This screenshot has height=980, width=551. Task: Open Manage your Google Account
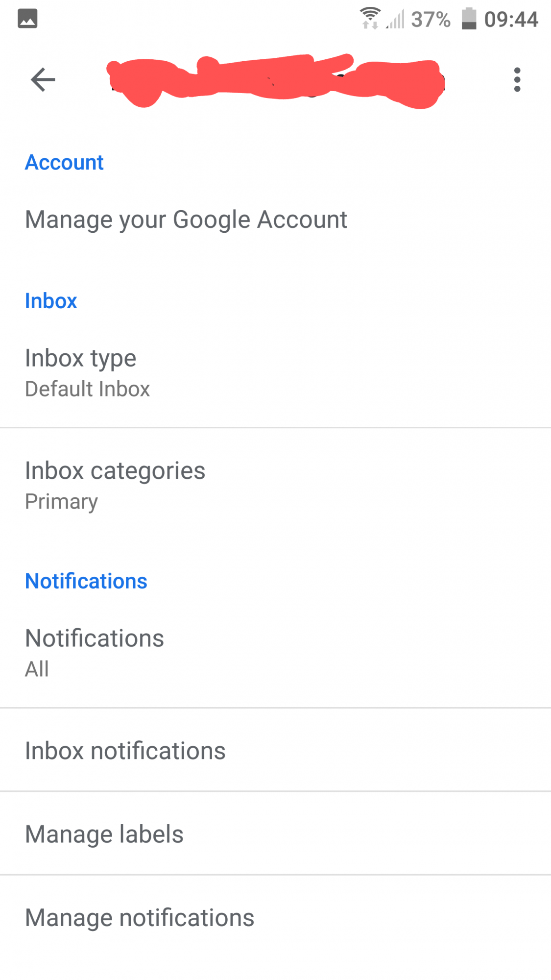tap(275, 220)
